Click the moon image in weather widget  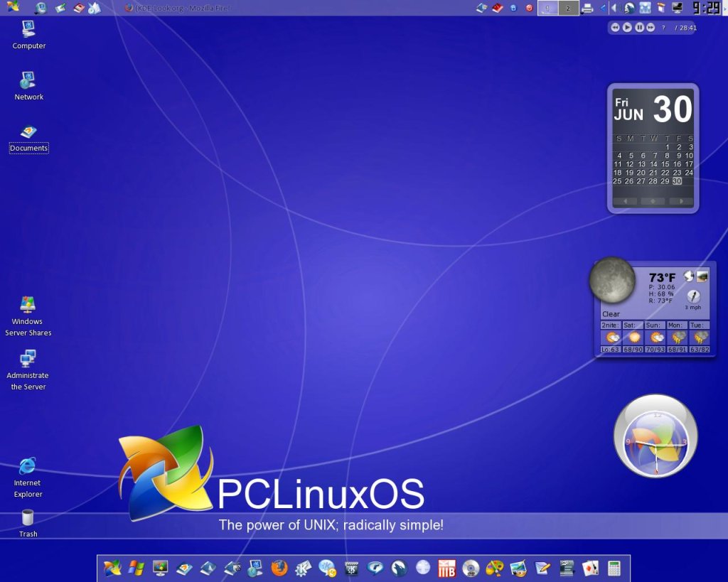(612, 280)
